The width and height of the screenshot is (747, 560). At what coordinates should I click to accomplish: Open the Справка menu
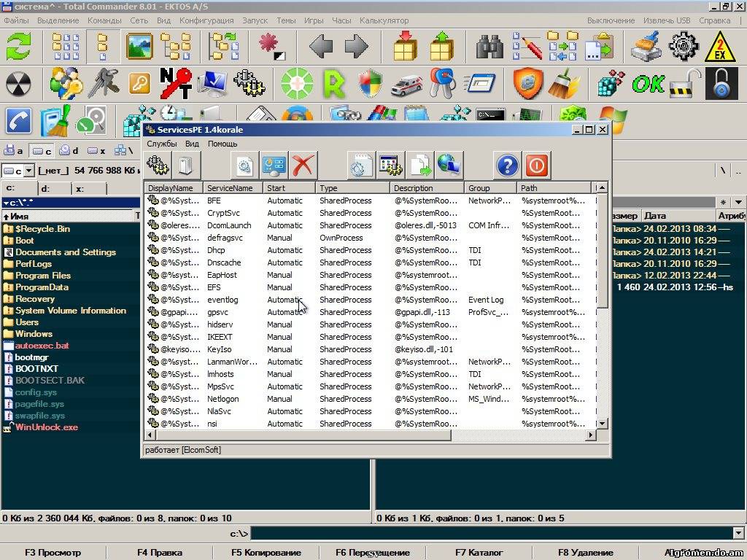pos(715,20)
